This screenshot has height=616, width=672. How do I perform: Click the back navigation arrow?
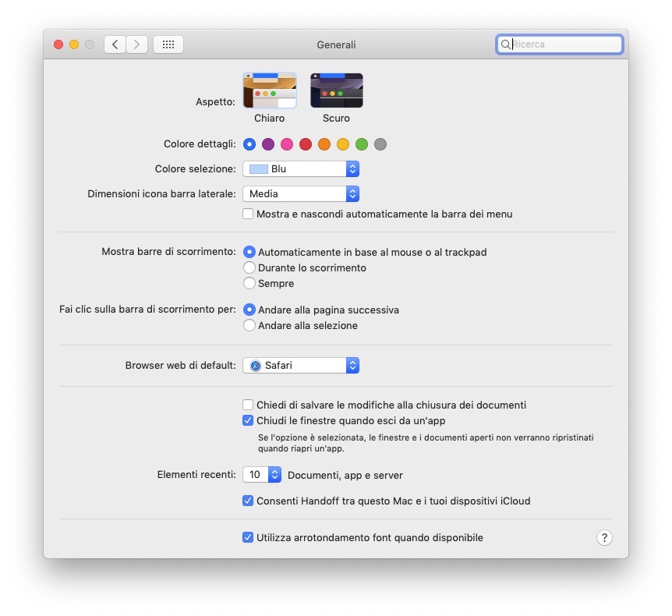(x=115, y=44)
